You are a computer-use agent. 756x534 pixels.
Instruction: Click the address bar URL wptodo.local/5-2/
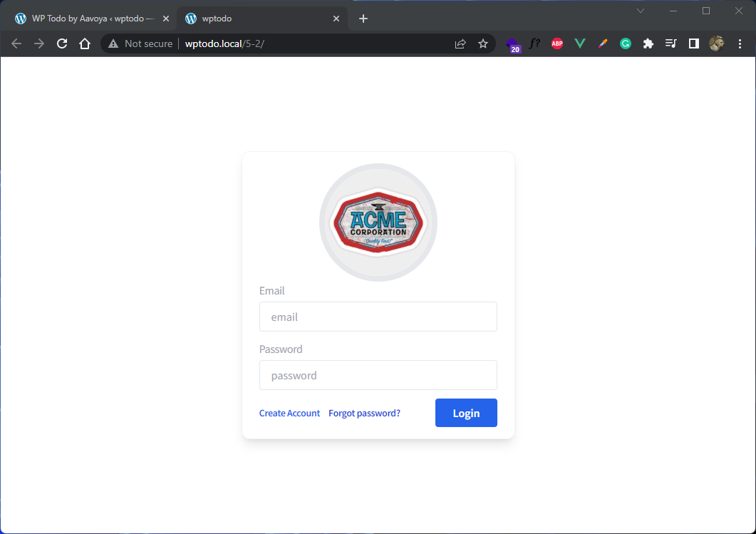click(224, 44)
